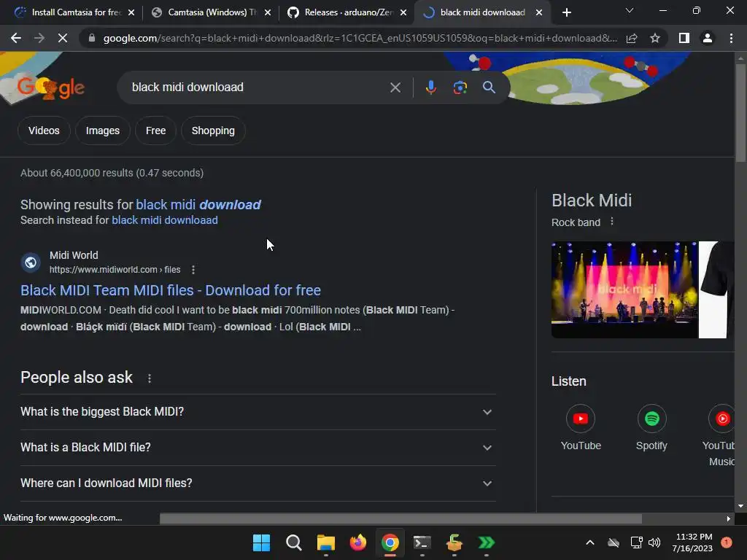Click the horizontal scrollbar thumb
The image size is (747, 560).
400,518
